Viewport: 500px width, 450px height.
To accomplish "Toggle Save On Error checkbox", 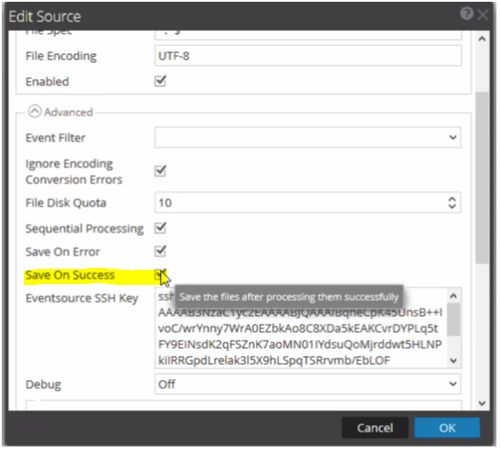I will tap(160, 251).
